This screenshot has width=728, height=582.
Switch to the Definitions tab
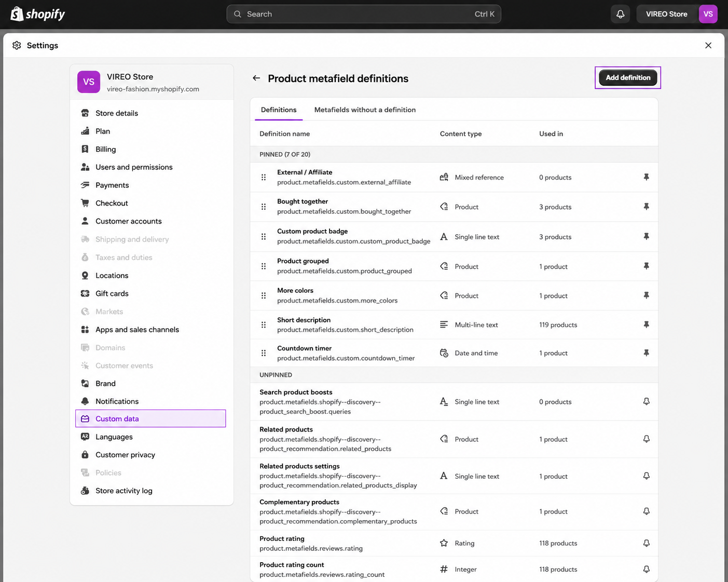point(279,110)
